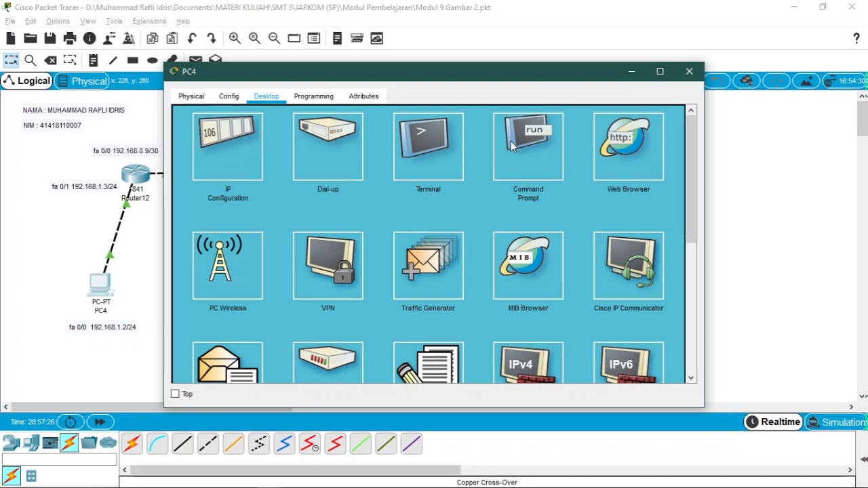Viewport: 868px width, 488px height.
Task: Select the automatic connection lightning cable
Action: click(132, 444)
